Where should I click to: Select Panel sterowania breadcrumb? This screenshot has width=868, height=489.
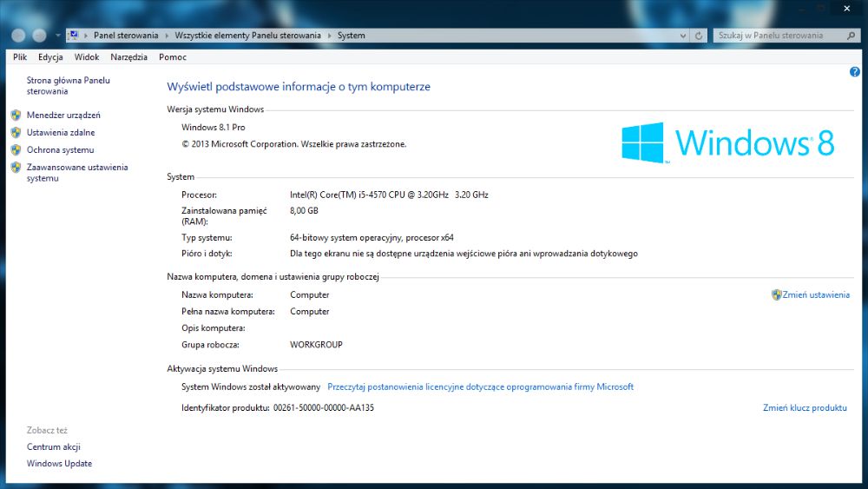coord(126,36)
